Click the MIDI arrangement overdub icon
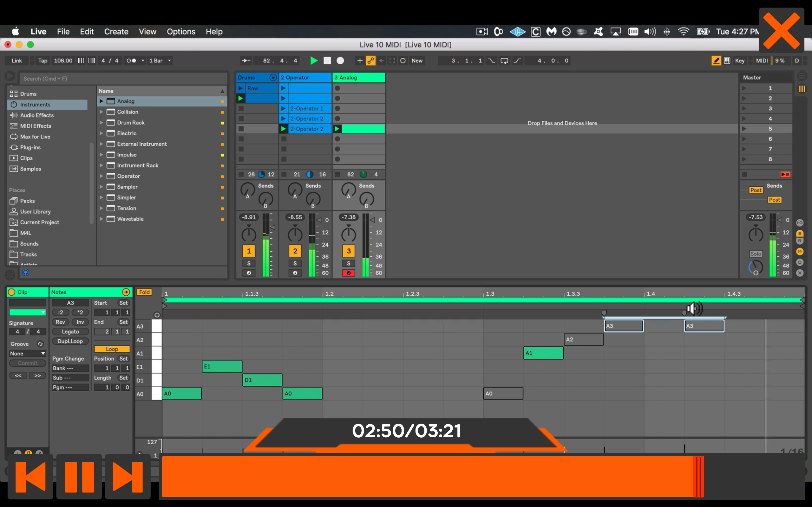The width and height of the screenshot is (812, 507). tap(360, 61)
